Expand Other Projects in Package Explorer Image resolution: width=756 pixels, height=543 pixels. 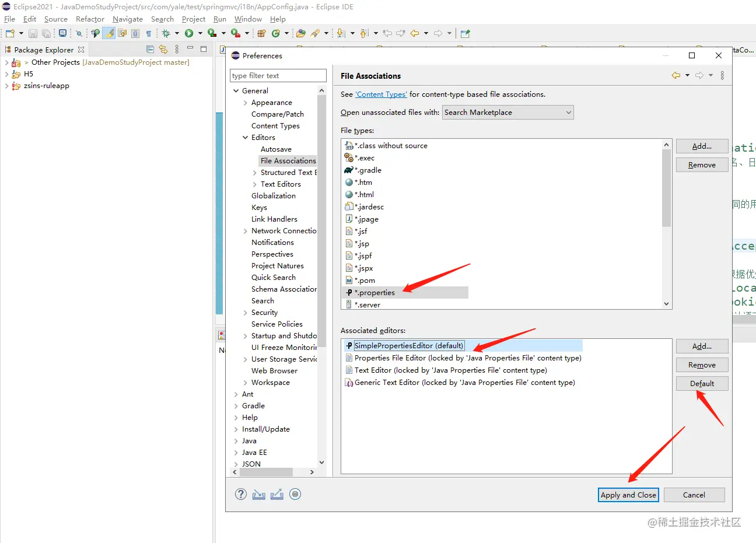(6, 62)
